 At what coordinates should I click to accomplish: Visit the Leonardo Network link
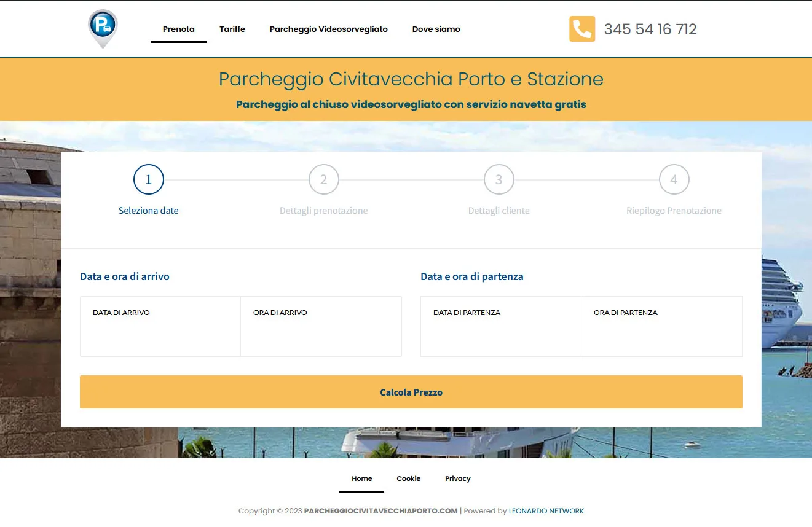(x=546, y=511)
